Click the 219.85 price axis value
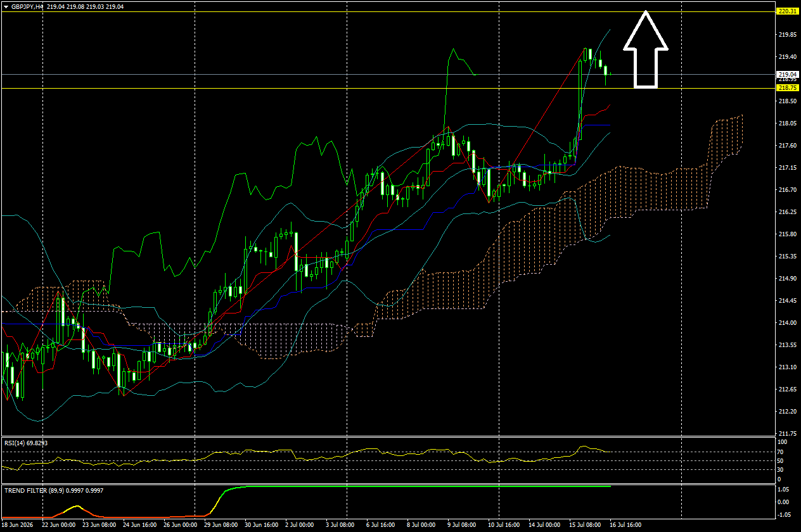The image size is (801, 532). tap(787, 35)
